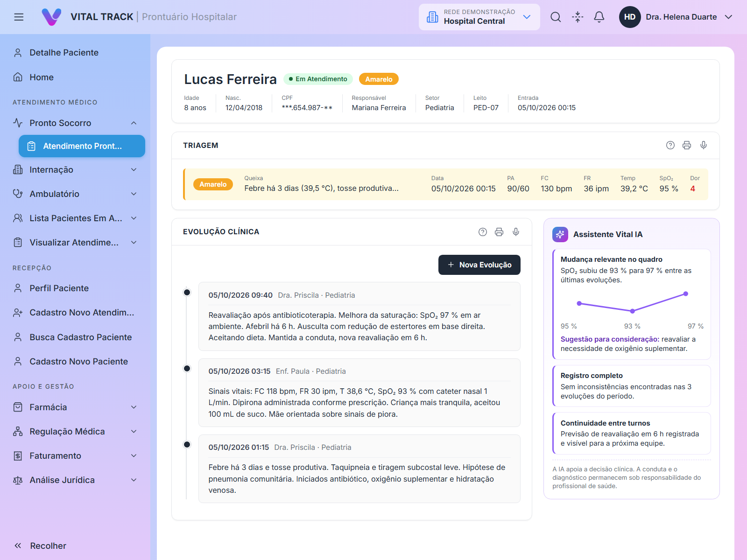
Task: Open Dra. Helena Duarte user menu
Action: 676,17
